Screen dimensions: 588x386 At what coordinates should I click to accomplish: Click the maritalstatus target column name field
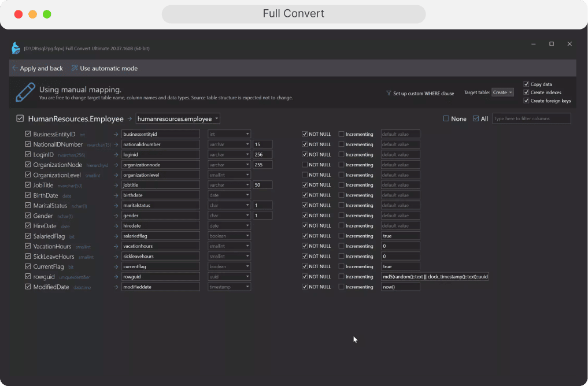[161, 205]
